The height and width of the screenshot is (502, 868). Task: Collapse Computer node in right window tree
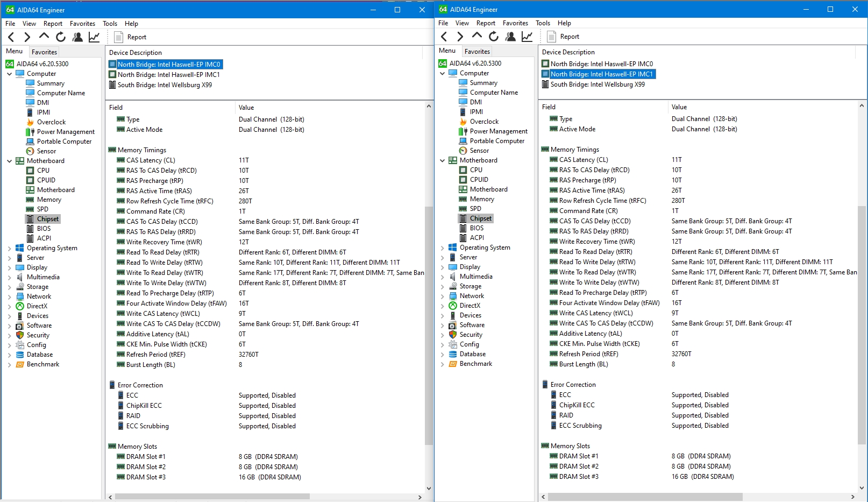click(442, 73)
